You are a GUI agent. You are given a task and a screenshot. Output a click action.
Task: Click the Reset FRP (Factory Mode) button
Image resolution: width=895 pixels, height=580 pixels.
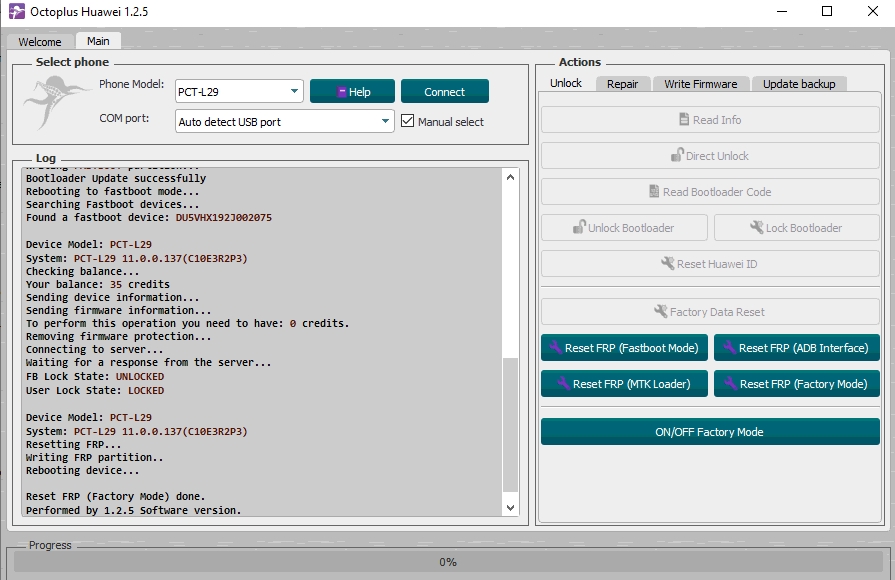click(x=796, y=384)
